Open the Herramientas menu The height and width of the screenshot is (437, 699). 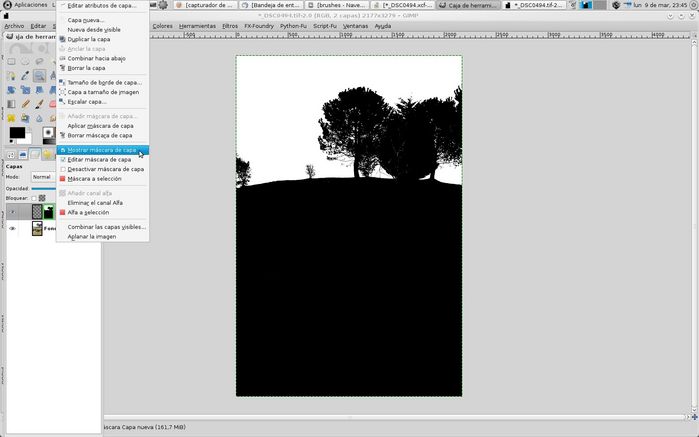[197, 26]
